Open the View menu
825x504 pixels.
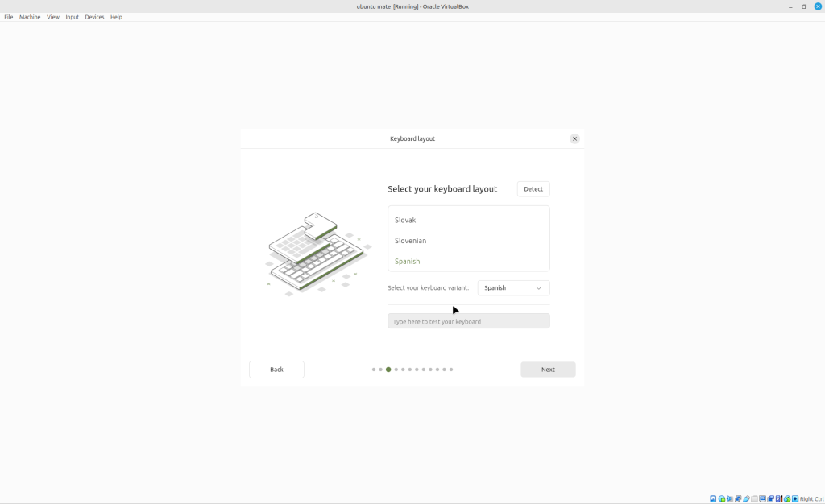click(x=53, y=17)
